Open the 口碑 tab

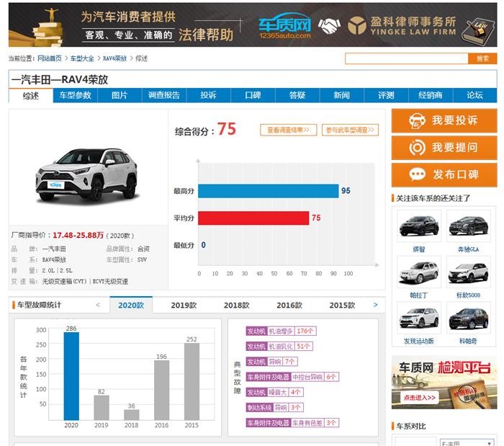point(253,96)
